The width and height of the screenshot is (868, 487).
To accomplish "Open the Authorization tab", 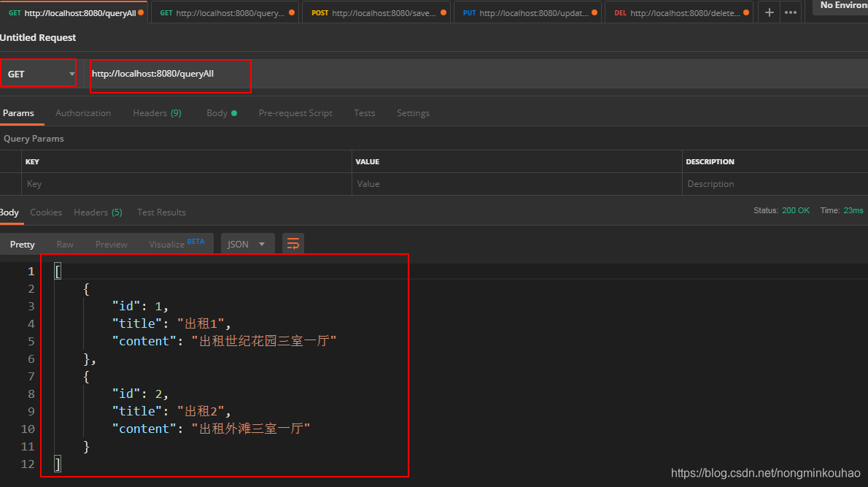I will click(x=83, y=113).
